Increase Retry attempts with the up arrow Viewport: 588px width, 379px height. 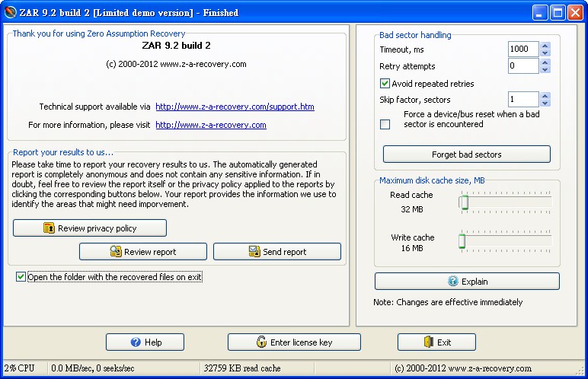545,62
